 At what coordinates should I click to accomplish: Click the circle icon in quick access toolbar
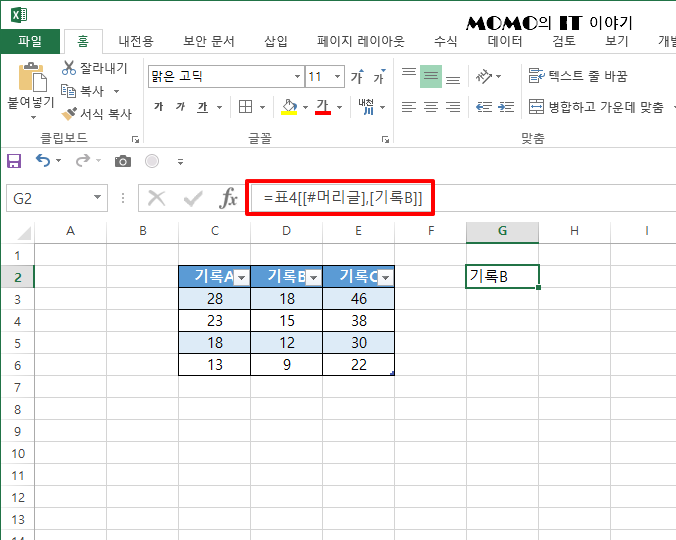pos(152,161)
